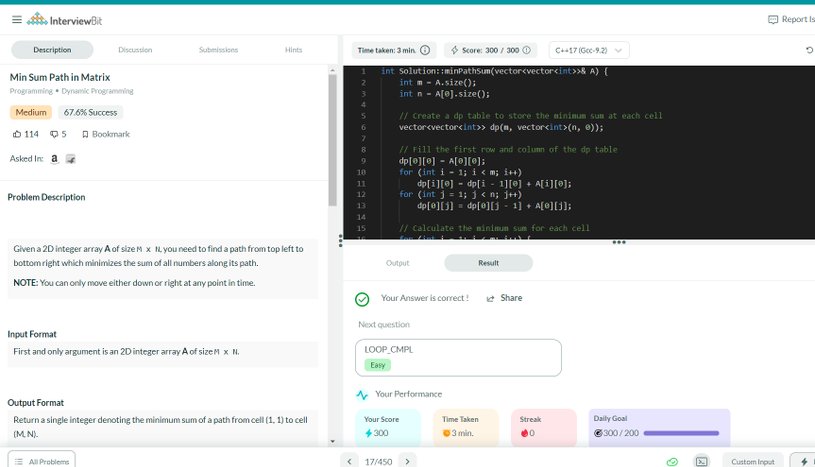Click the vertical split panel handle
Image resolution: width=815 pixels, height=467 pixels.
pyautogui.click(x=340, y=240)
